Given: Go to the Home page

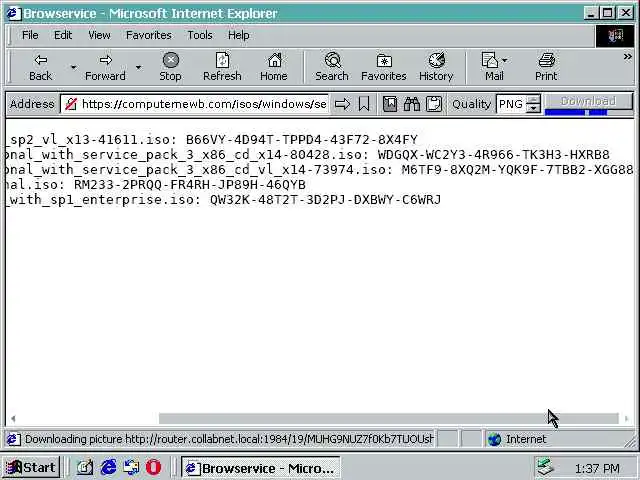Looking at the screenshot, I should click(274, 67).
